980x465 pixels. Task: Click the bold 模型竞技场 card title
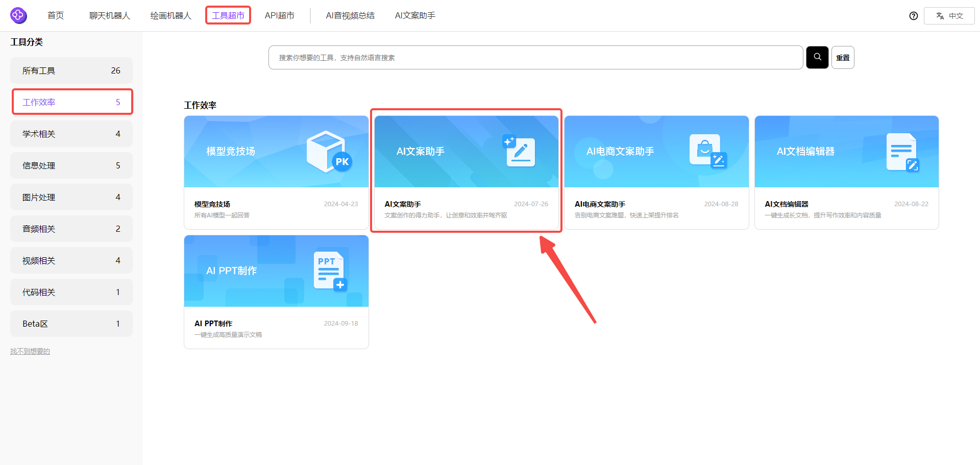[x=212, y=204]
